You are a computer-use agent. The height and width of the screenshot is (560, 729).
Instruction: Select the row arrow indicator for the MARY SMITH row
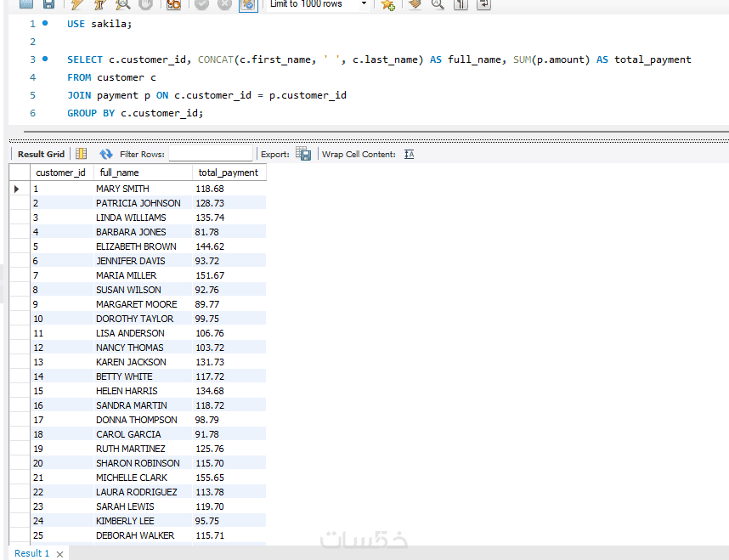[x=17, y=189]
